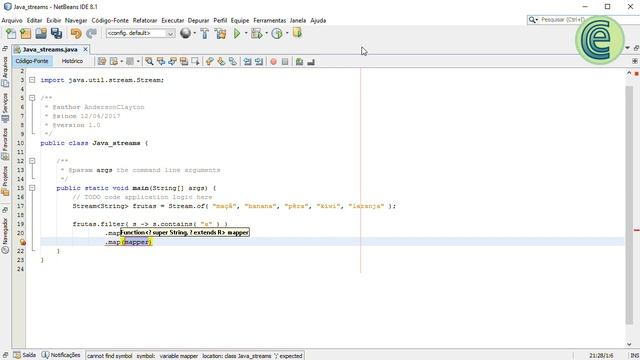This screenshot has width=640, height=360.
Task: Open the Projetos side panel
Action: tap(5, 181)
